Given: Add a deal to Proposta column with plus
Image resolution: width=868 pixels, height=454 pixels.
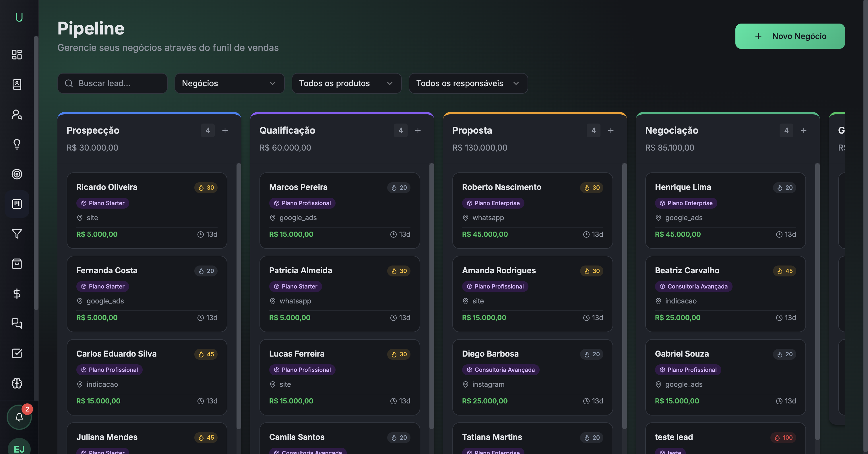Looking at the screenshot, I should (x=611, y=130).
